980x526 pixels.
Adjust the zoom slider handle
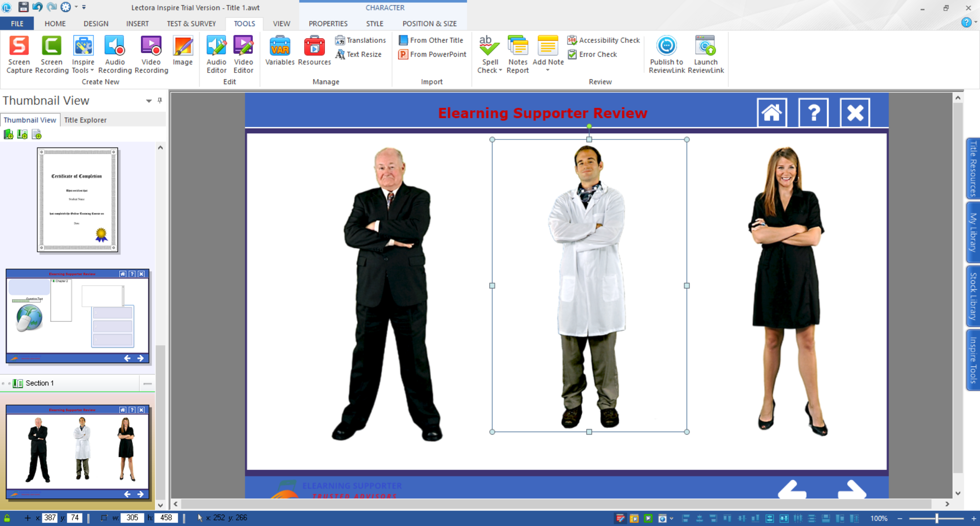[x=937, y=518]
